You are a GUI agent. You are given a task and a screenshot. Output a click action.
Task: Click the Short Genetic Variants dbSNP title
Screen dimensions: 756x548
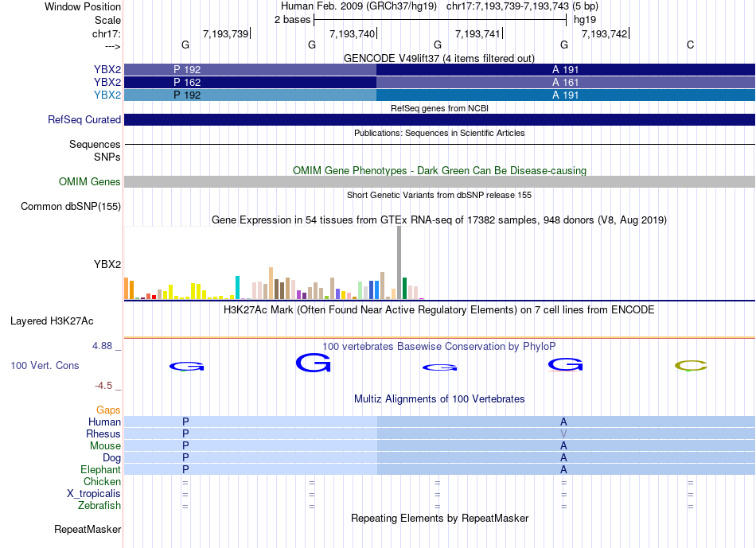tap(438, 195)
